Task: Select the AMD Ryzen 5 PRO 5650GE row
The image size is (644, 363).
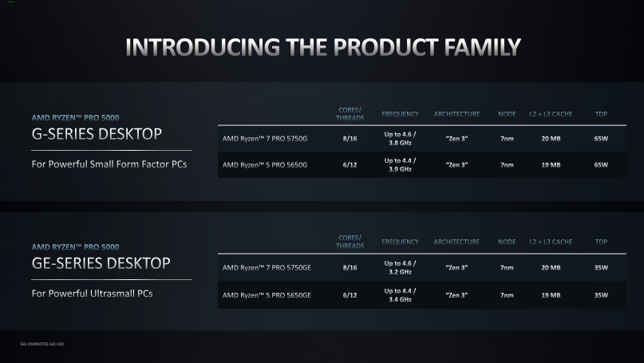Action: (x=422, y=295)
